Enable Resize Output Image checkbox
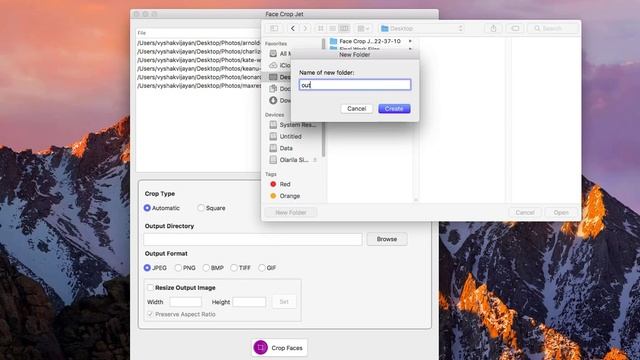 150,288
